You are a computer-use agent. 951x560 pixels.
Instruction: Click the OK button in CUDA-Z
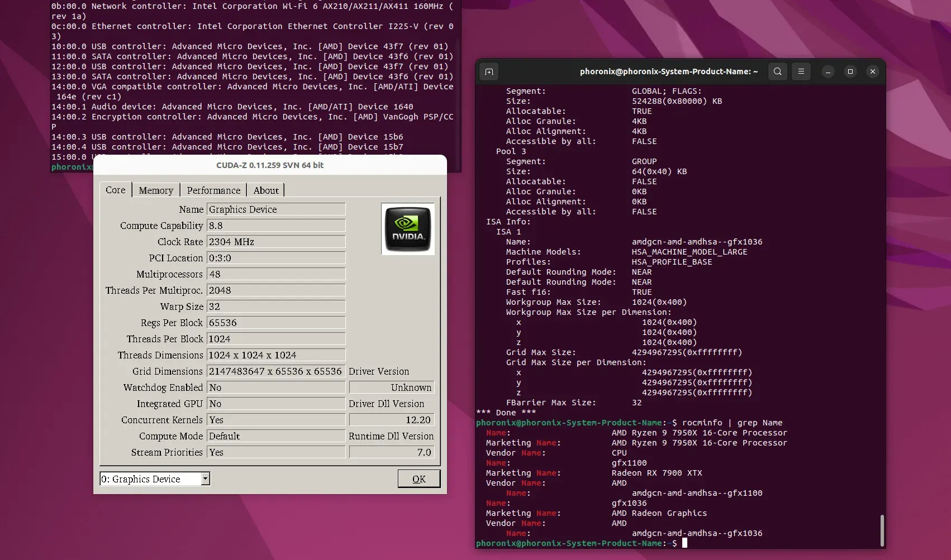[x=419, y=478]
